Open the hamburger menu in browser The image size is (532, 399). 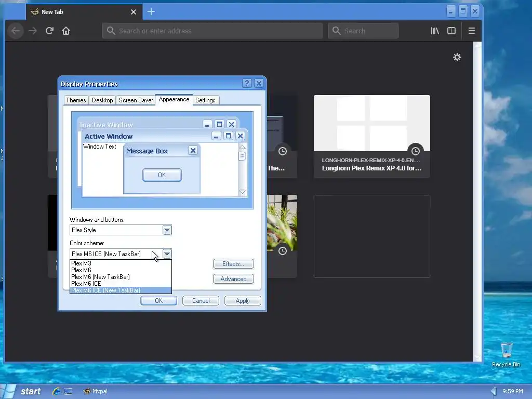coord(472,31)
